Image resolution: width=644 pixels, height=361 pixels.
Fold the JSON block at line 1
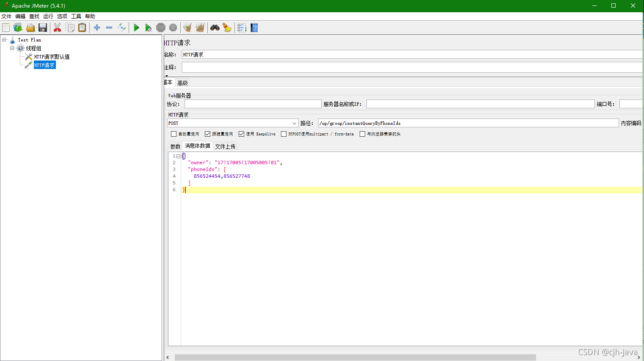click(x=179, y=156)
